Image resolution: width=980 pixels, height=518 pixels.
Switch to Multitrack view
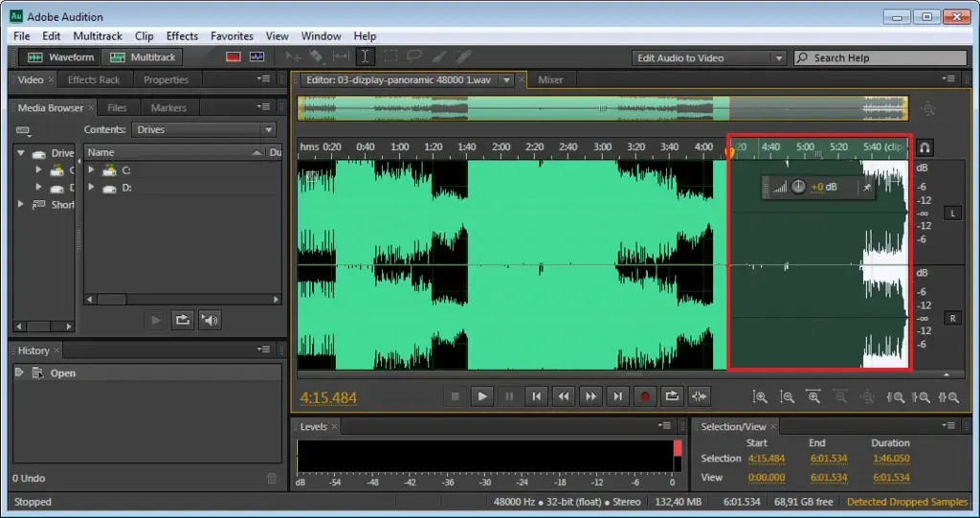click(143, 57)
